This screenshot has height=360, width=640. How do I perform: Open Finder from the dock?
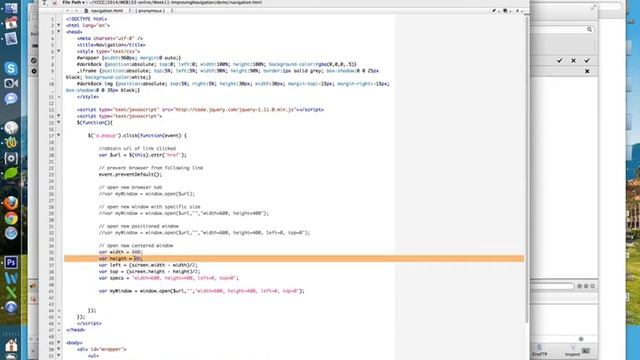[x=11, y=7]
